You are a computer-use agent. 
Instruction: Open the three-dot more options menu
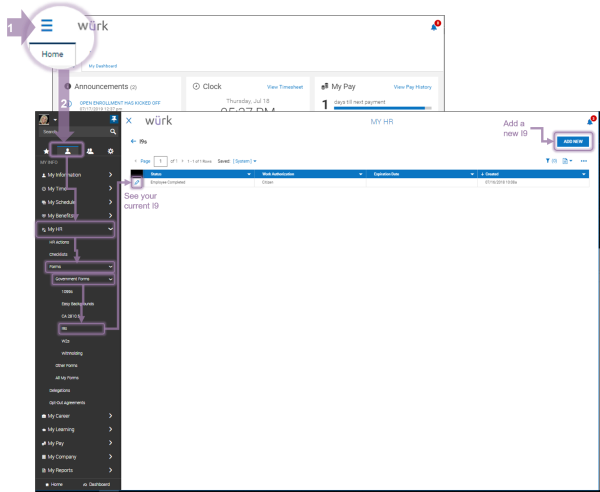584,161
